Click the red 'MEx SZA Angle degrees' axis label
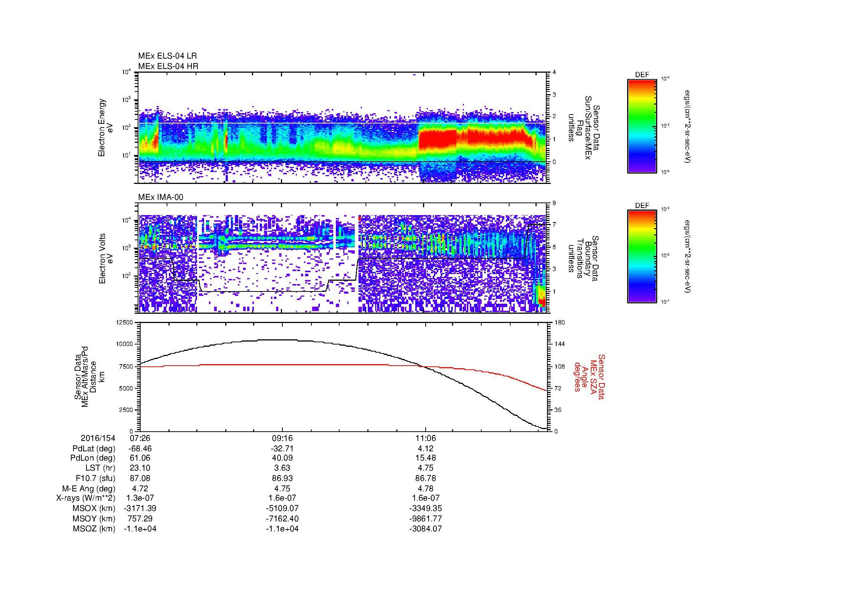 click(x=589, y=376)
